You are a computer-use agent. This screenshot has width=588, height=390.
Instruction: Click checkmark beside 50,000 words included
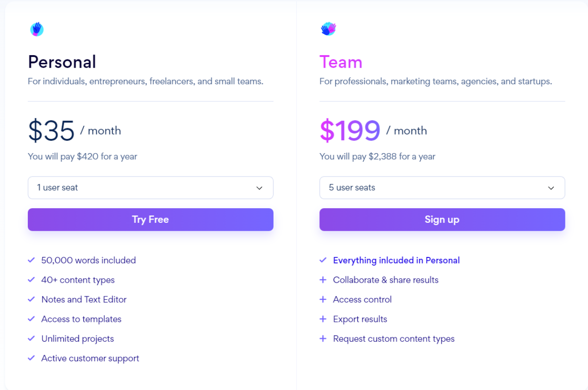(x=31, y=260)
